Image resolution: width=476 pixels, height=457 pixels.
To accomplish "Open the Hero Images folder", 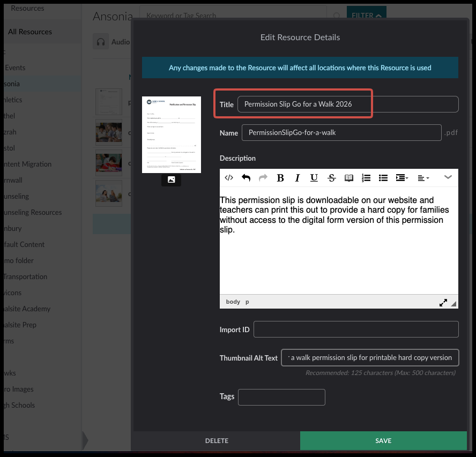I will point(19,389).
